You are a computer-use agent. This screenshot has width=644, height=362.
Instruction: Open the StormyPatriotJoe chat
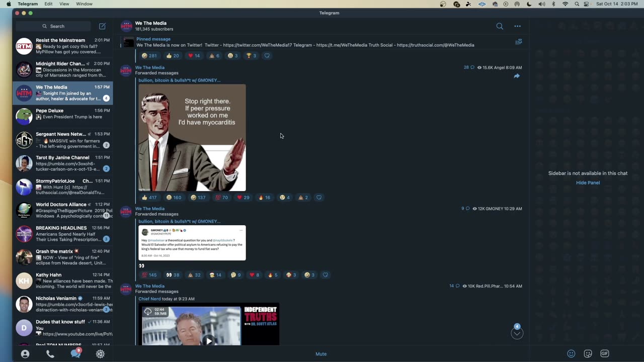click(63, 187)
